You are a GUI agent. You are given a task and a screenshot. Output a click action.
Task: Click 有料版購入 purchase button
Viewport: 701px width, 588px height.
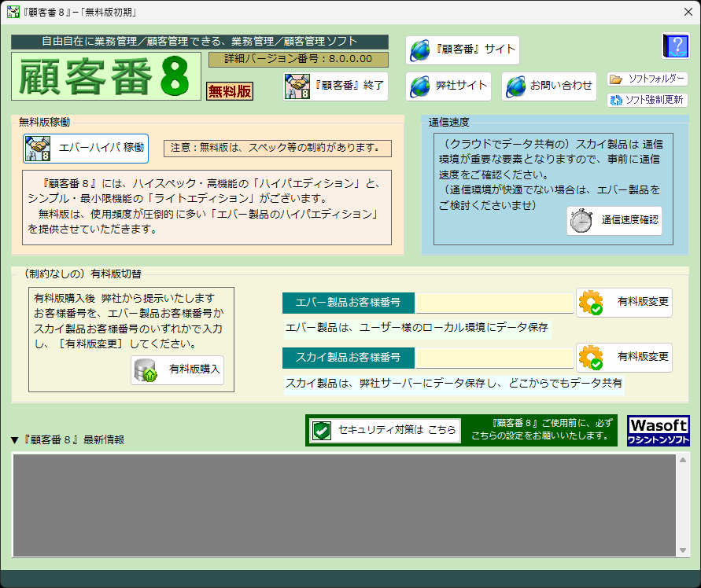coord(177,370)
